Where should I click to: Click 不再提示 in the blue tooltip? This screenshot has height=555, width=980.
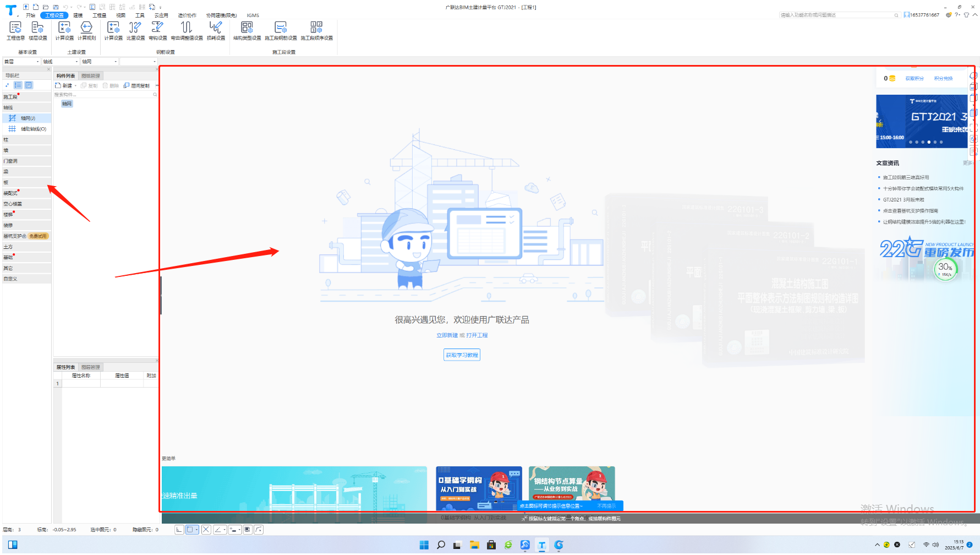pyautogui.click(x=606, y=506)
